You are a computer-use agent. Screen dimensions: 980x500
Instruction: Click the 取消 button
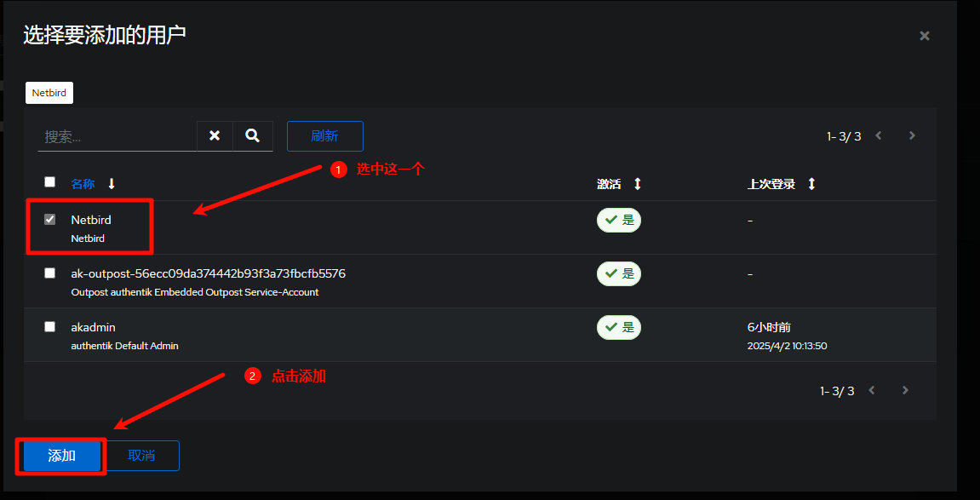[141, 456]
